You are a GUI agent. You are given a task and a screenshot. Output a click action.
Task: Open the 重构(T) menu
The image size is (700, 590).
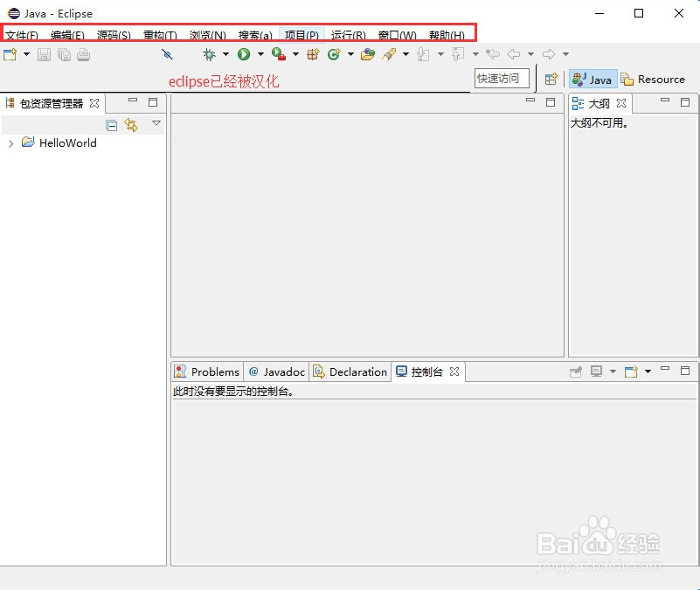pos(160,35)
